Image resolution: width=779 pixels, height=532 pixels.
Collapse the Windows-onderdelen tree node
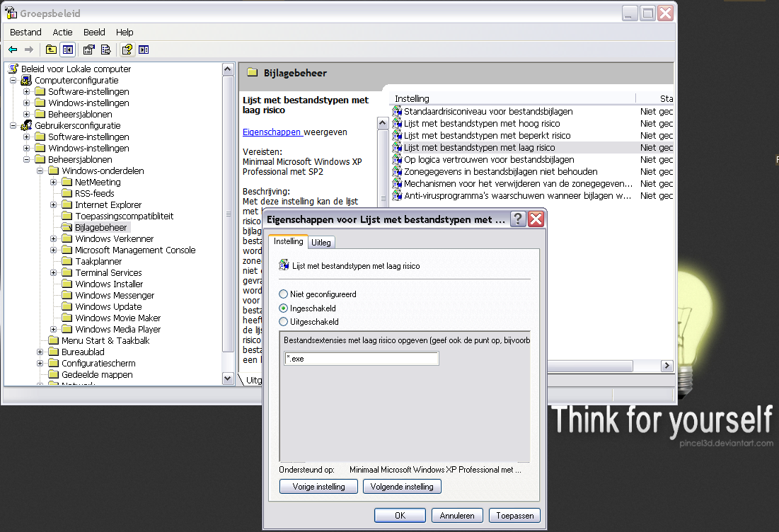(40, 171)
